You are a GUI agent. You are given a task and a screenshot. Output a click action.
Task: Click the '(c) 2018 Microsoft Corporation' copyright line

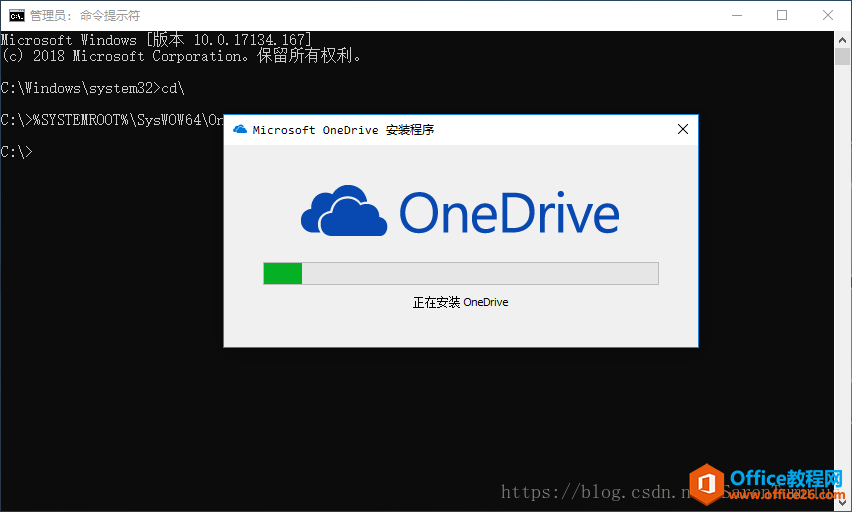(181, 56)
